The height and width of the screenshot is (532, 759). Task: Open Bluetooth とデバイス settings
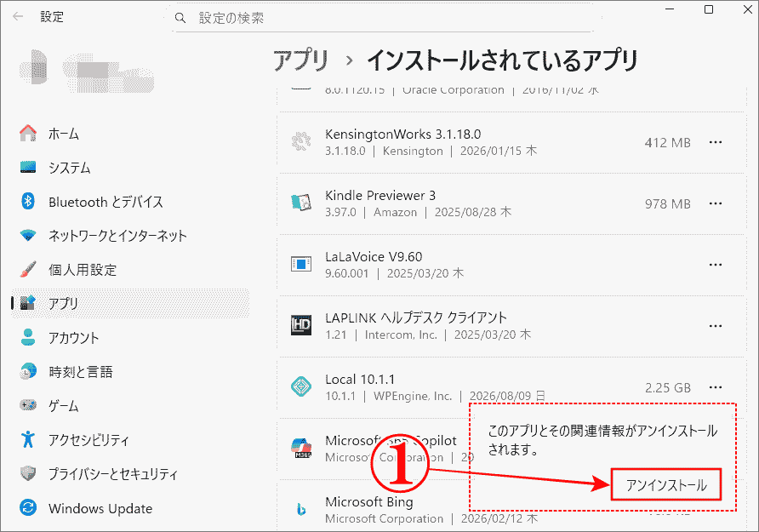click(x=129, y=202)
